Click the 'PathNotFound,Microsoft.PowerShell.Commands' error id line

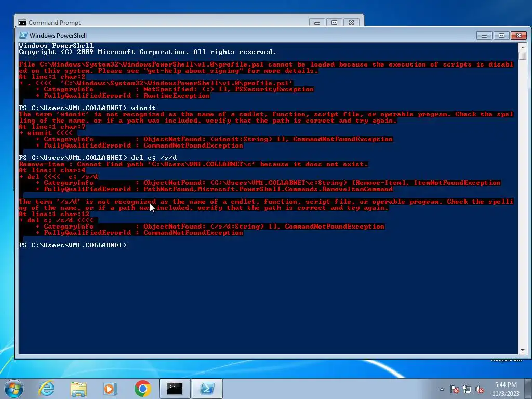point(215,189)
